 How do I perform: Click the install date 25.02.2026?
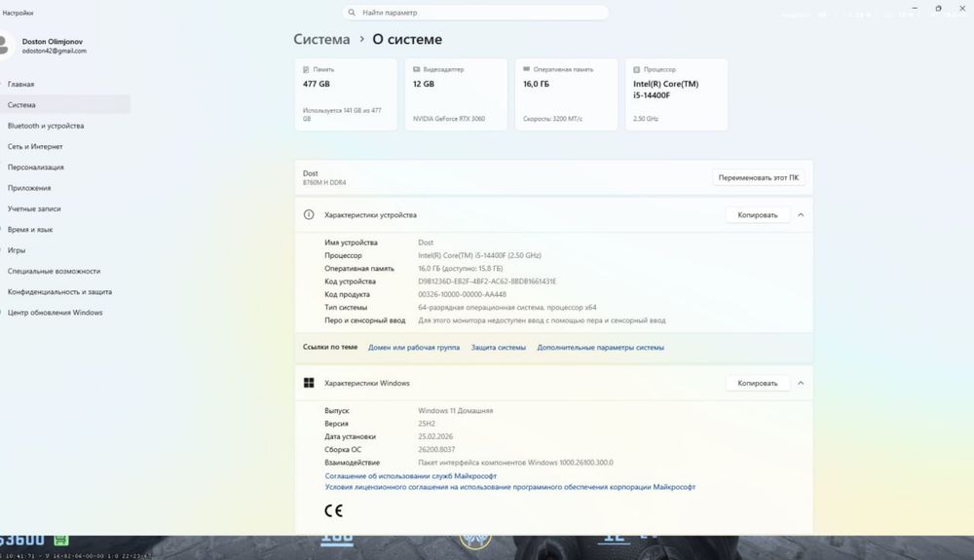(435, 437)
